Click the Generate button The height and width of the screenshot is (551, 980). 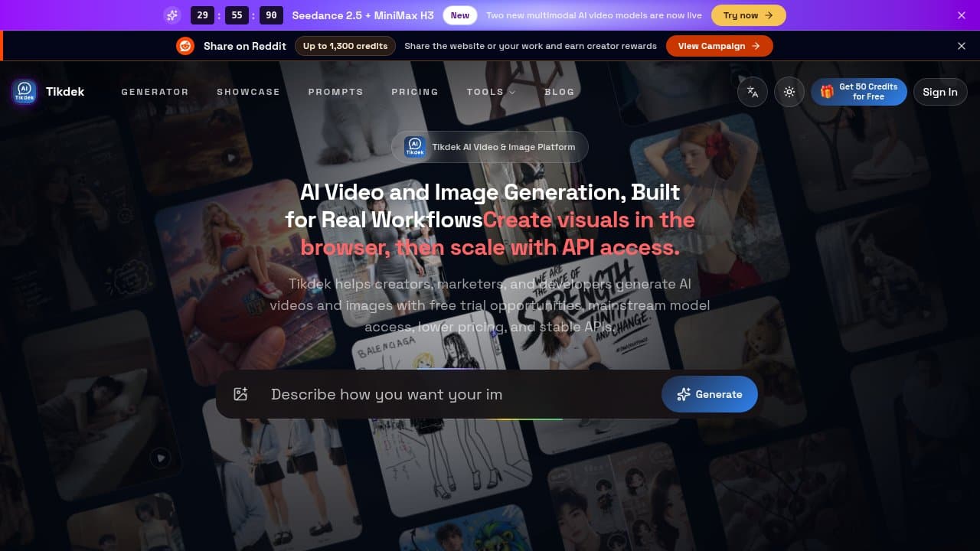[710, 394]
